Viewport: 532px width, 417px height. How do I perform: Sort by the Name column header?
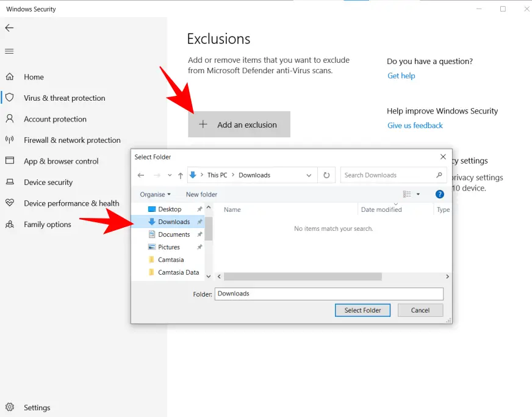point(232,209)
